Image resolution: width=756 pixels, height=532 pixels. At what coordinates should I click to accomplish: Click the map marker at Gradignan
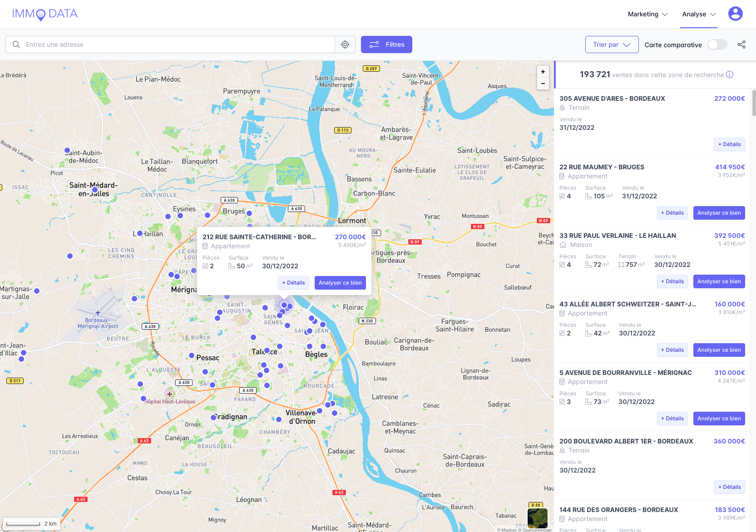pyautogui.click(x=213, y=417)
